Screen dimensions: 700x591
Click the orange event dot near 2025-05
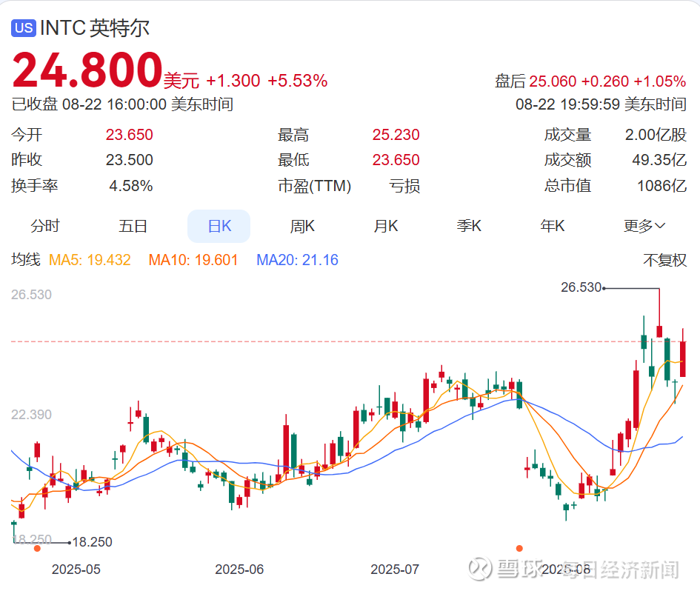37,548
